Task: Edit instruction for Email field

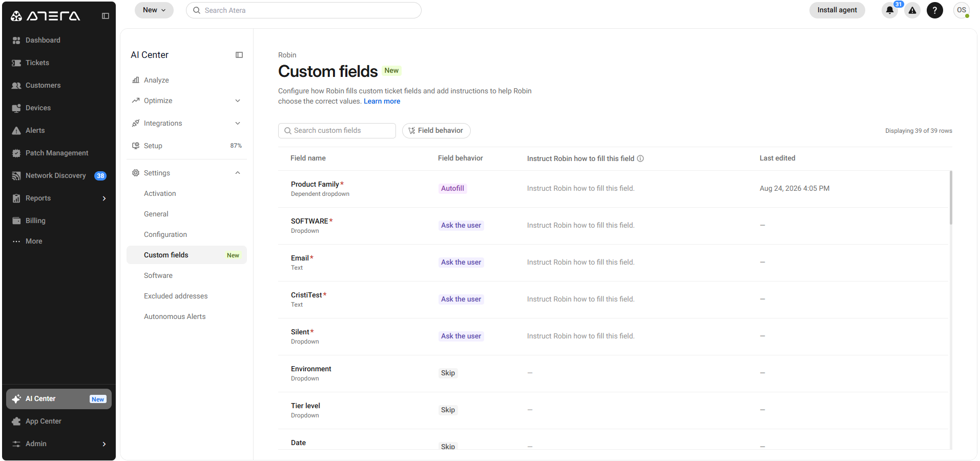Action: coord(580,262)
